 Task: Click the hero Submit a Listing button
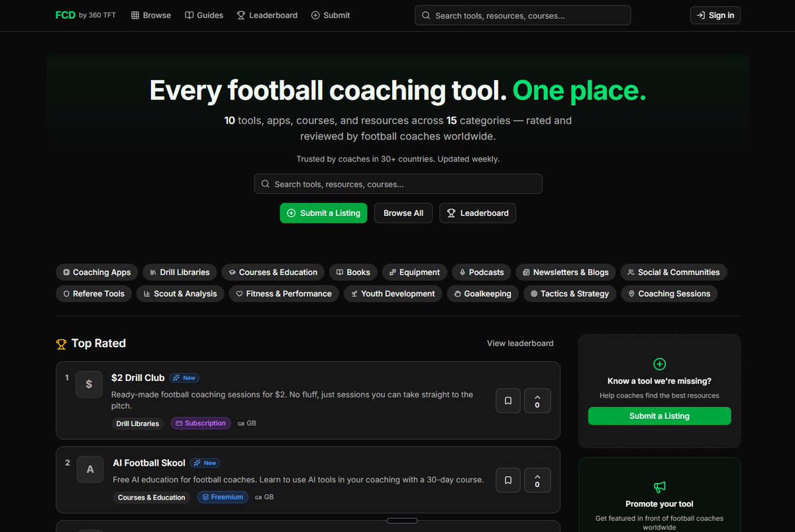coord(323,213)
